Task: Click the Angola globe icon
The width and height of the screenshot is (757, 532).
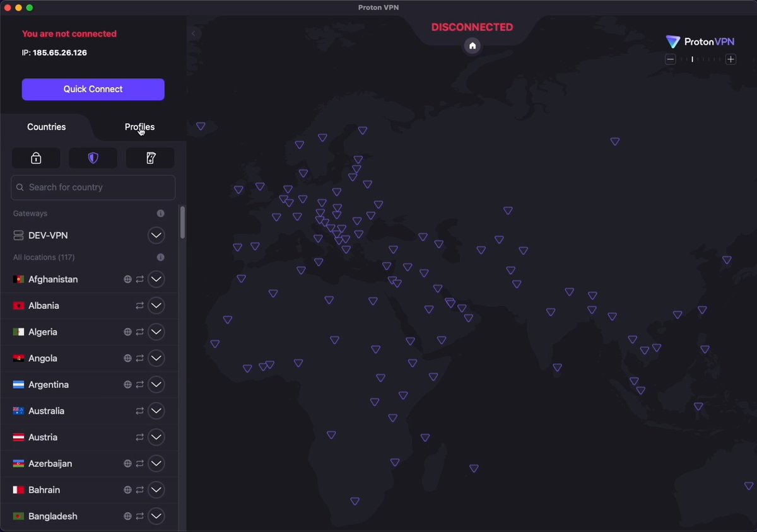Action: pyautogui.click(x=127, y=358)
